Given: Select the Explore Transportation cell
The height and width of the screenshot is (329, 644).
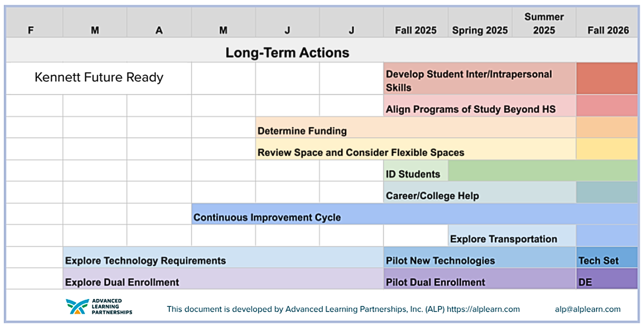Looking at the screenshot, I should [503, 239].
